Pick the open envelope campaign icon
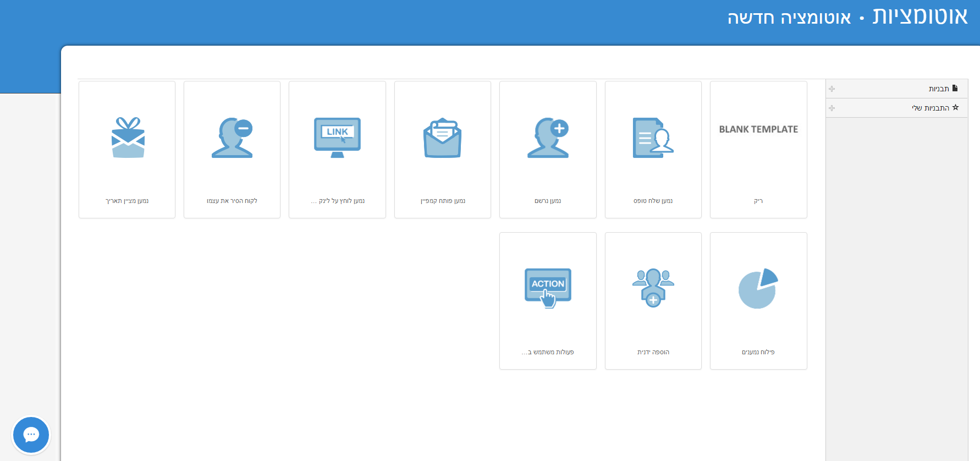Image resolution: width=980 pixels, height=461 pixels. 442,138
